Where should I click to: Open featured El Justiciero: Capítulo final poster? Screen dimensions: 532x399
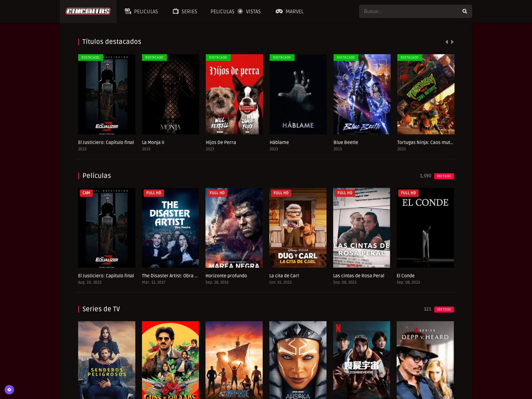point(107,94)
